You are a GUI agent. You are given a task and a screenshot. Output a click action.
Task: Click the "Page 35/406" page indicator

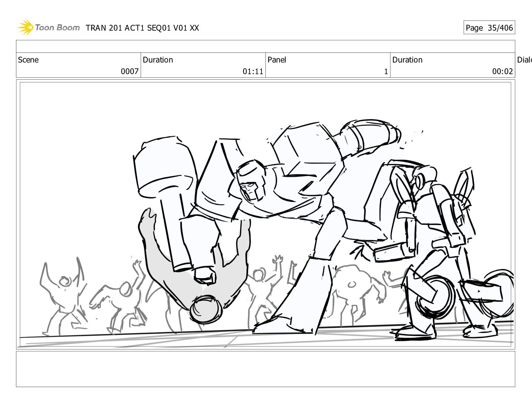[489, 28]
